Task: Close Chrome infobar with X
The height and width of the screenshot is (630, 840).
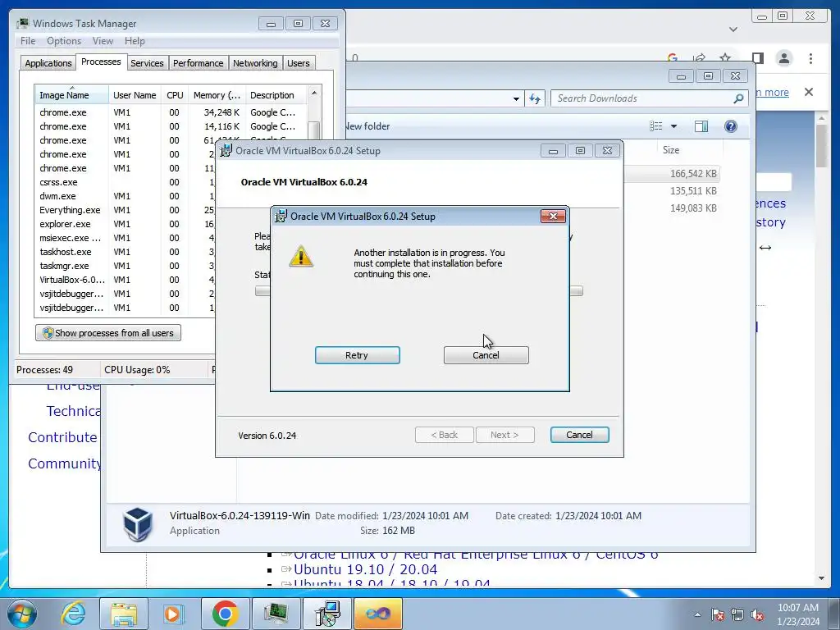Action: click(x=809, y=92)
